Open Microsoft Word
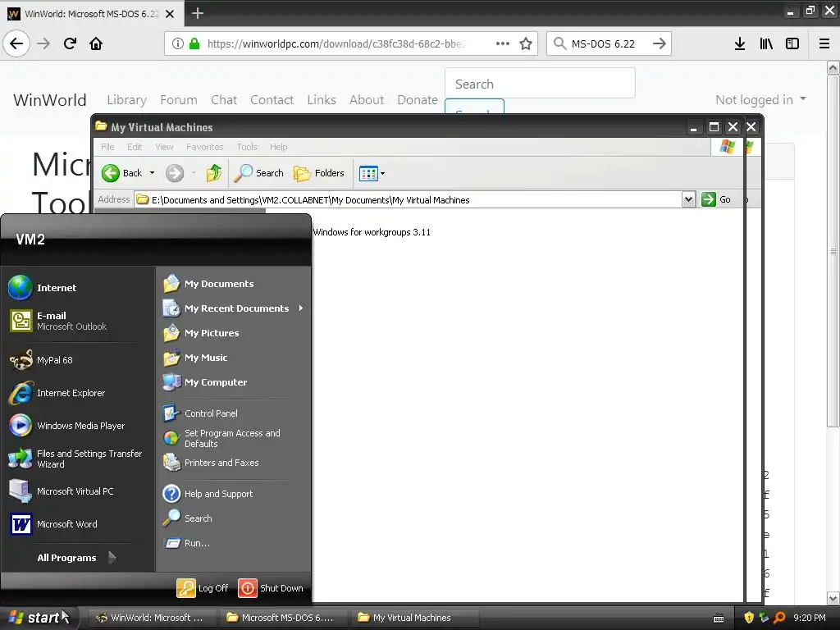Viewport: 840px width, 630px height. click(53, 524)
